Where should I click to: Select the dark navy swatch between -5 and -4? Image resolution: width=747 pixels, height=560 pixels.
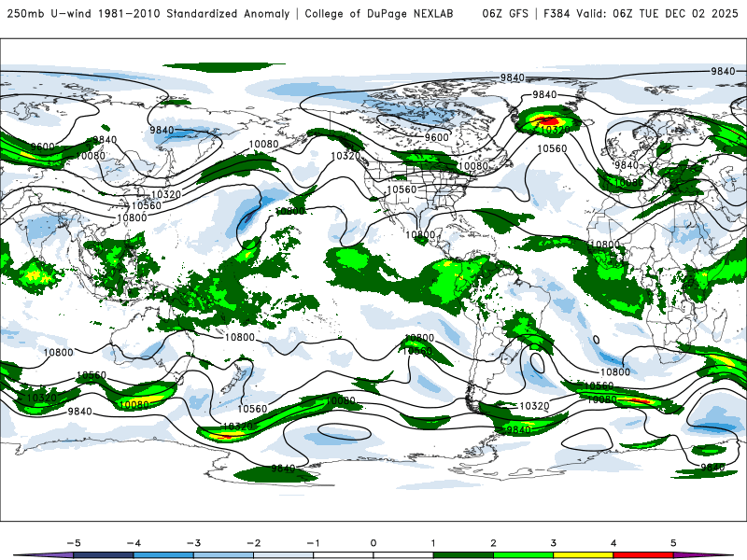[104, 555]
